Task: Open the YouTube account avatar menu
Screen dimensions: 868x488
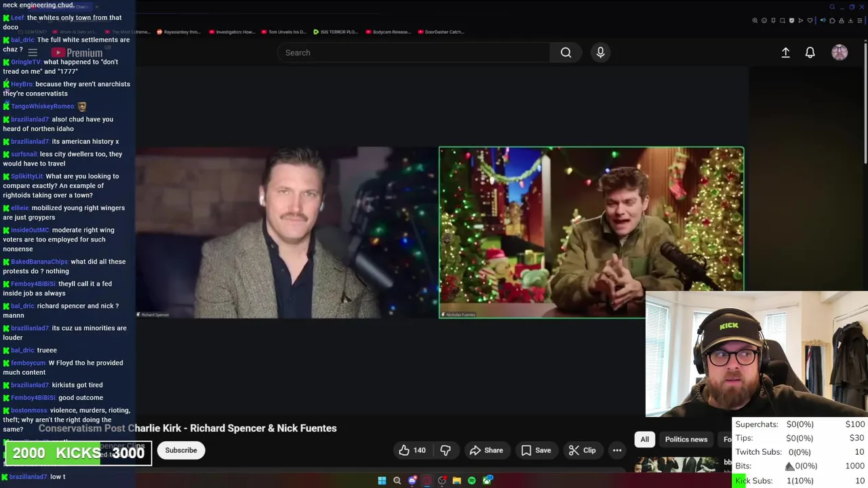Action: [840, 52]
